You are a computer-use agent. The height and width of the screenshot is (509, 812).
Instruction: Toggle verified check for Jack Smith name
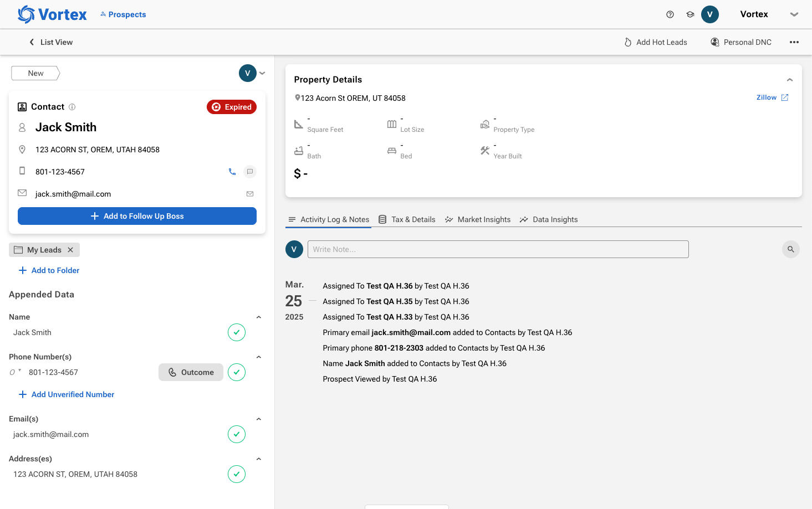237,332
